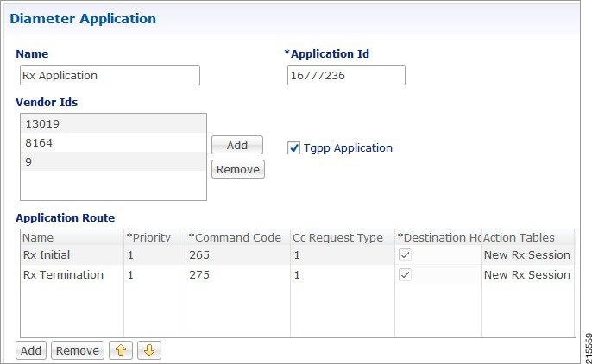Click the Name field containing Rx Application
The image size is (592, 364).
point(110,75)
